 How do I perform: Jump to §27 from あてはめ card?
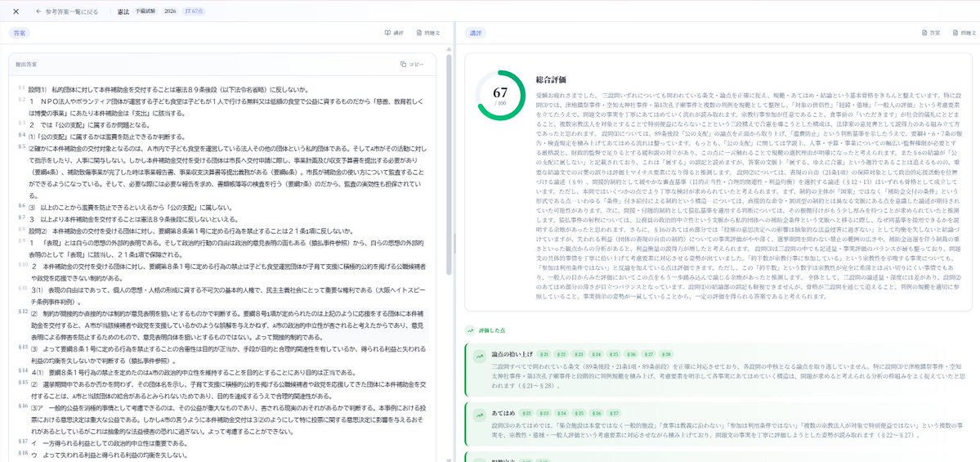615,413
